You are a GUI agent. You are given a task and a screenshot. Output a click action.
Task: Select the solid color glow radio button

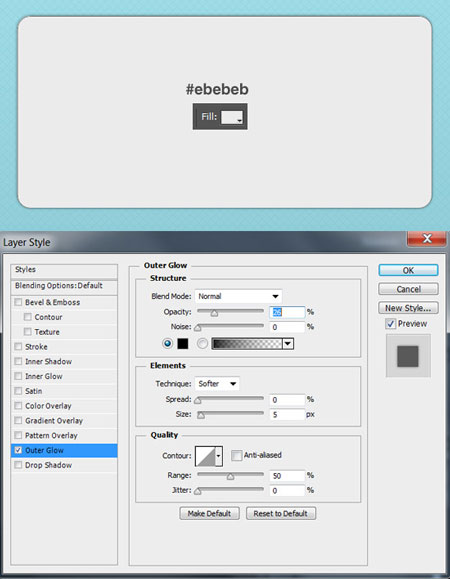168,344
